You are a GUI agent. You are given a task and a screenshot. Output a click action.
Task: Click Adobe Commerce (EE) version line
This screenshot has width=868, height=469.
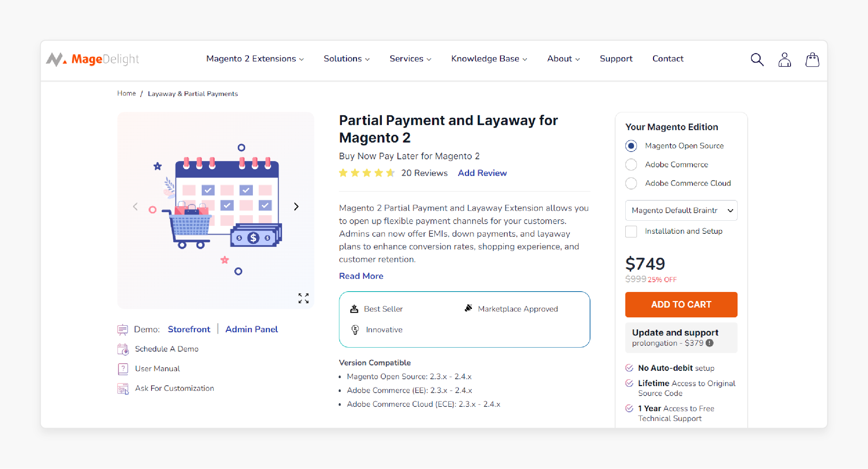coord(409,390)
